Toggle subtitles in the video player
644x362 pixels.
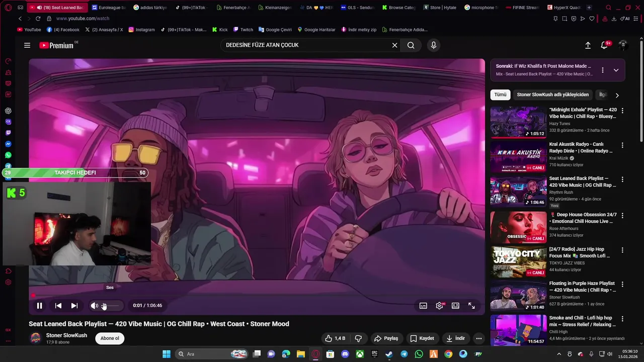pos(423,306)
